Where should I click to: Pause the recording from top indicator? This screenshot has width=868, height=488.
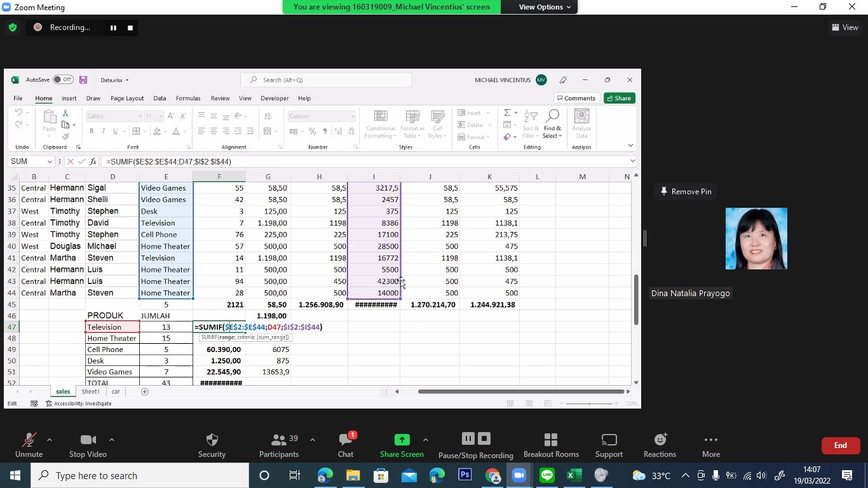113,28
